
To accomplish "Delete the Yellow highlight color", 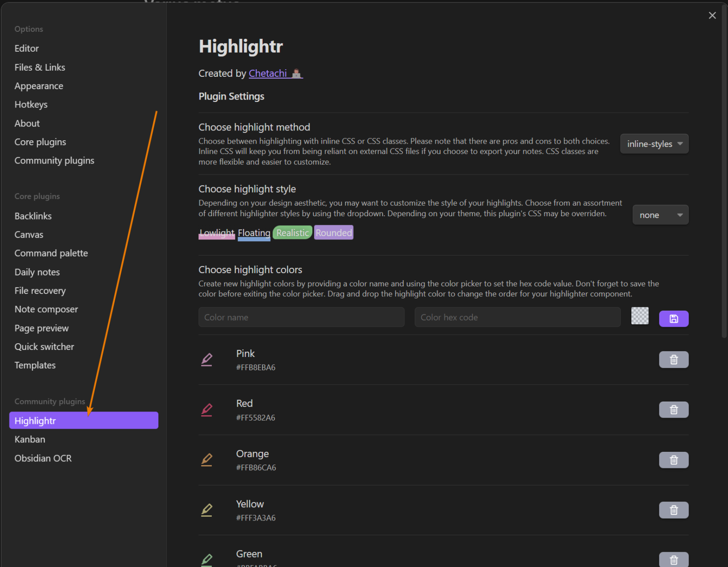I will [673, 510].
